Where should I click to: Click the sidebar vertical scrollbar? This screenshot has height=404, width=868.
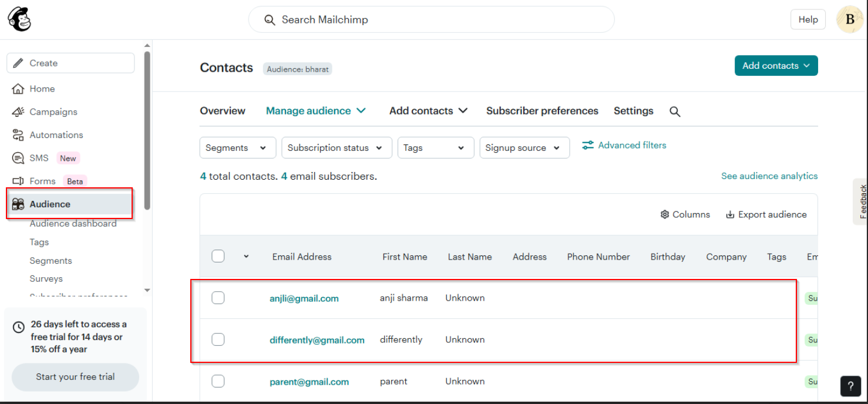147,130
